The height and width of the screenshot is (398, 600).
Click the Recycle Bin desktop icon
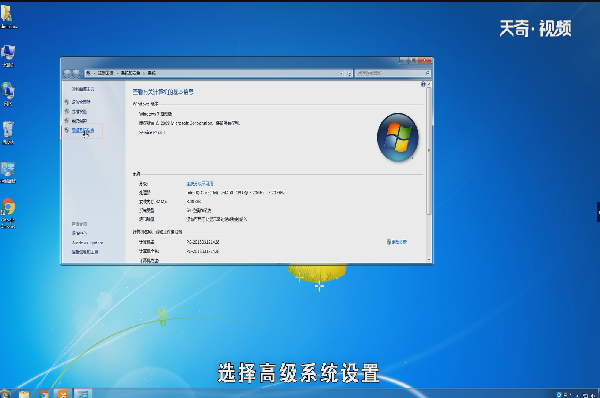(8, 132)
